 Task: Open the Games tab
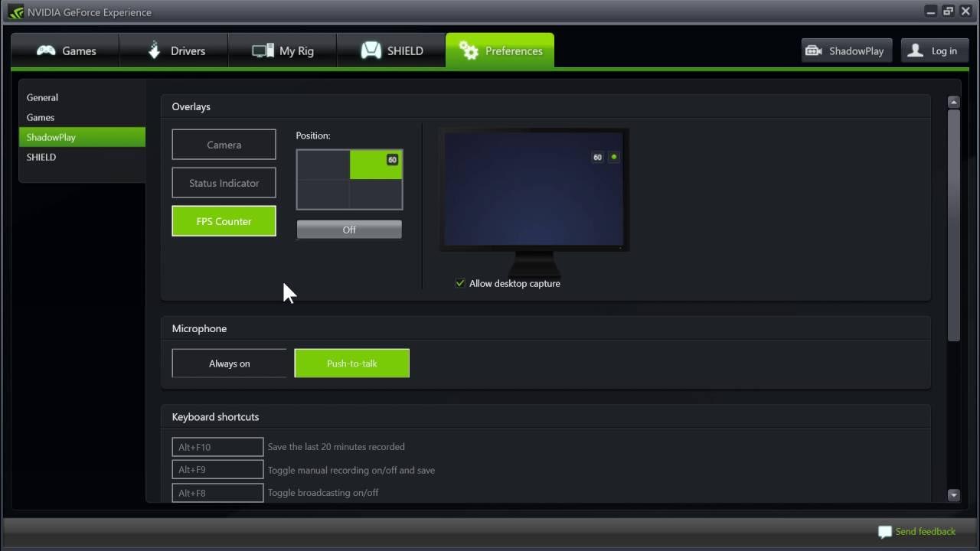pos(65,51)
